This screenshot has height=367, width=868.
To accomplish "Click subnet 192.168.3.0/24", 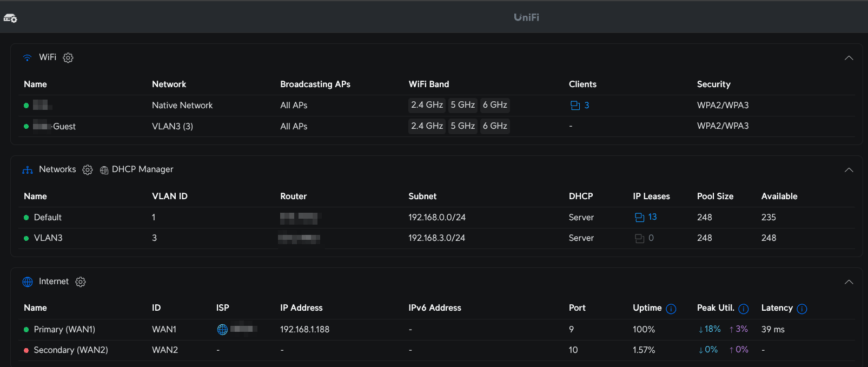I will pyautogui.click(x=437, y=238).
